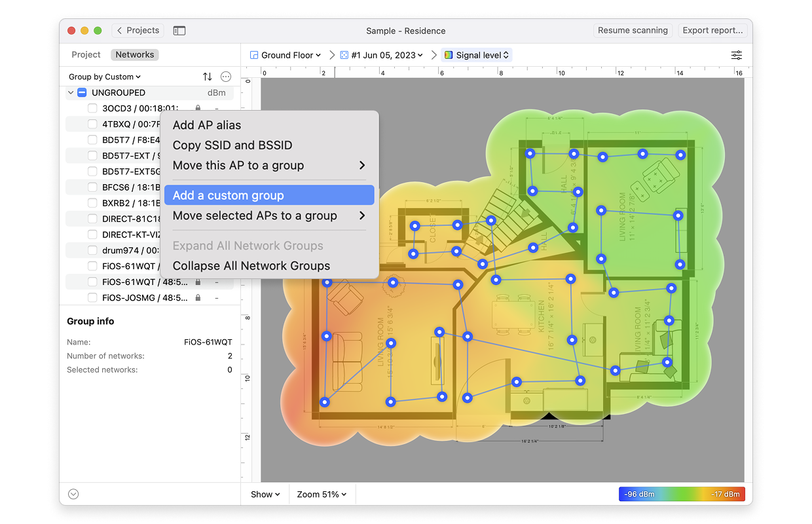Select the BD5T7 / F8:E4 checkbox
812x524 pixels.
click(x=92, y=140)
